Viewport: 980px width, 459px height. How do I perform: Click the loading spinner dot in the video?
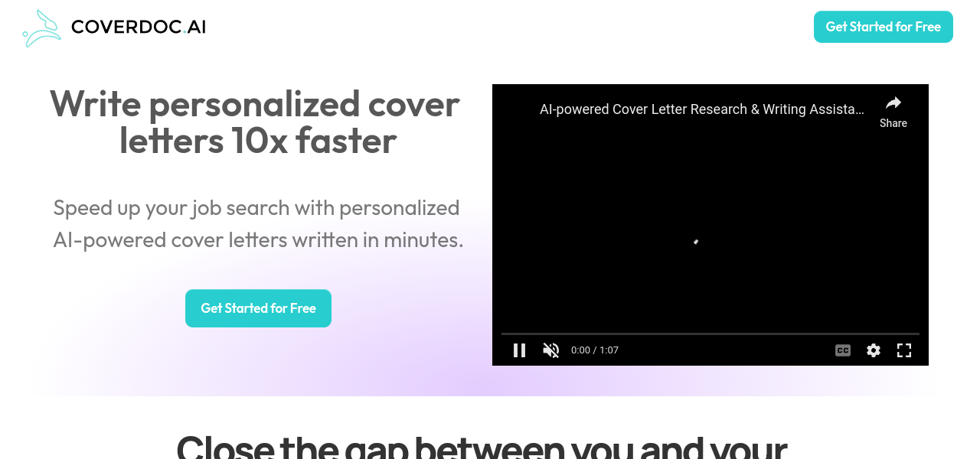(x=696, y=242)
